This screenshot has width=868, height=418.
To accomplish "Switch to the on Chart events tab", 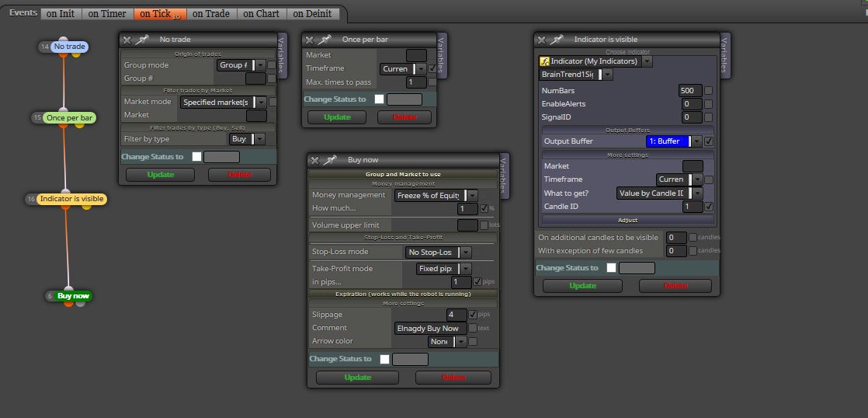I will click(x=262, y=14).
